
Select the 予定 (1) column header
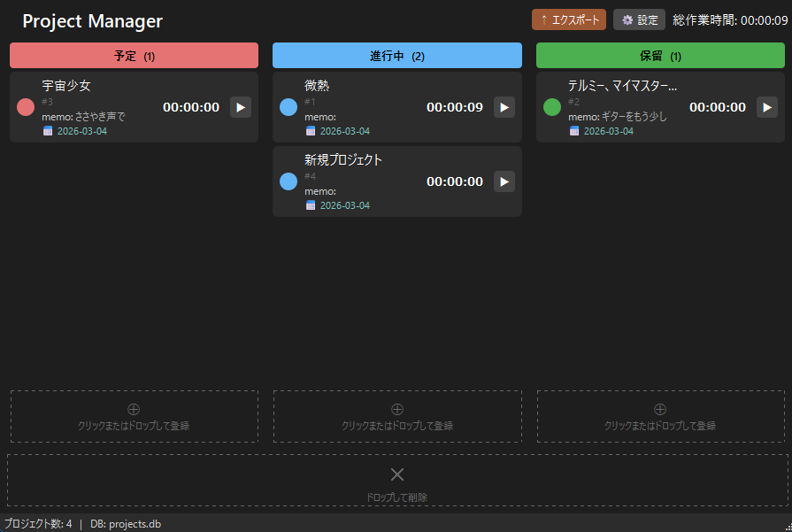click(x=134, y=56)
